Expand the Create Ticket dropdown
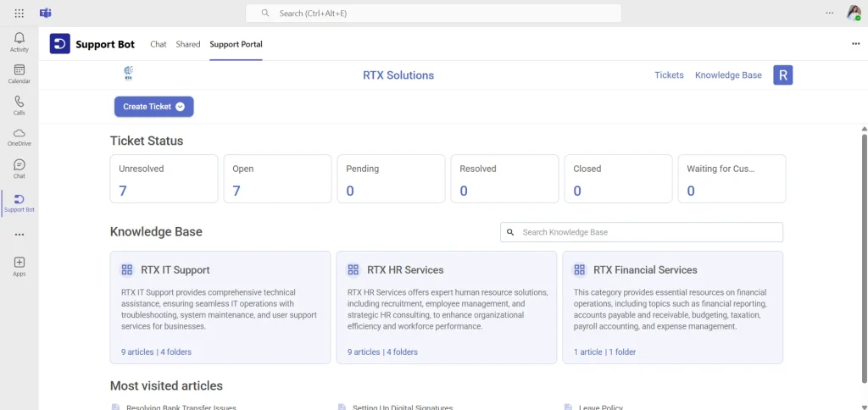Viewport: 868px width, 410px height. pyautogui.click(x=180, y=107)
